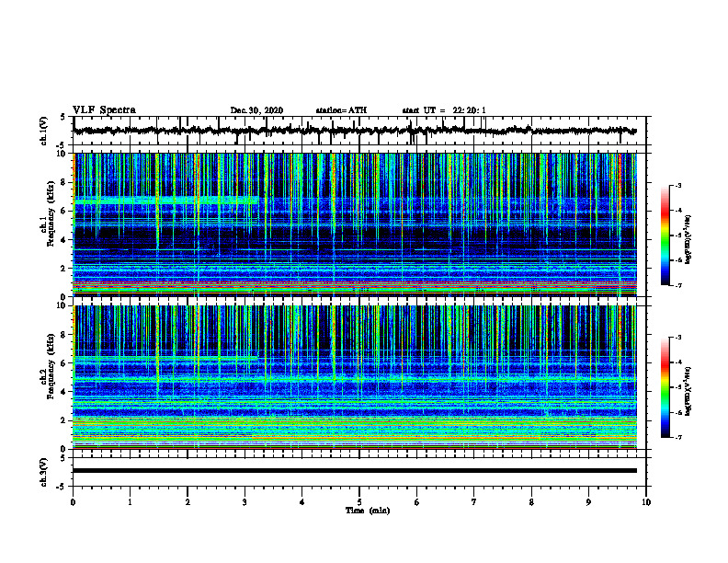Click the ch.1 colorbar log(PSD) unit label
The image size is (728, 563).
pos(688,240)
